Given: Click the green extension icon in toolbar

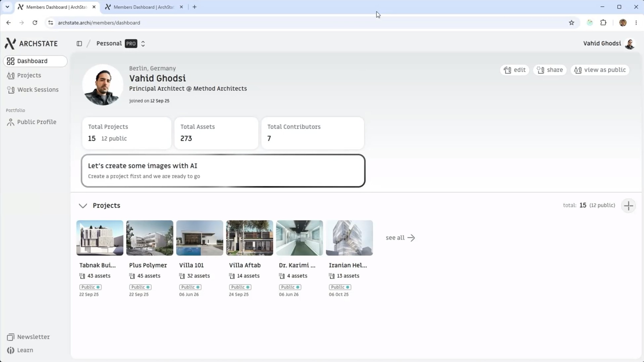Looking at the screenshot, I should pos(590,23).
